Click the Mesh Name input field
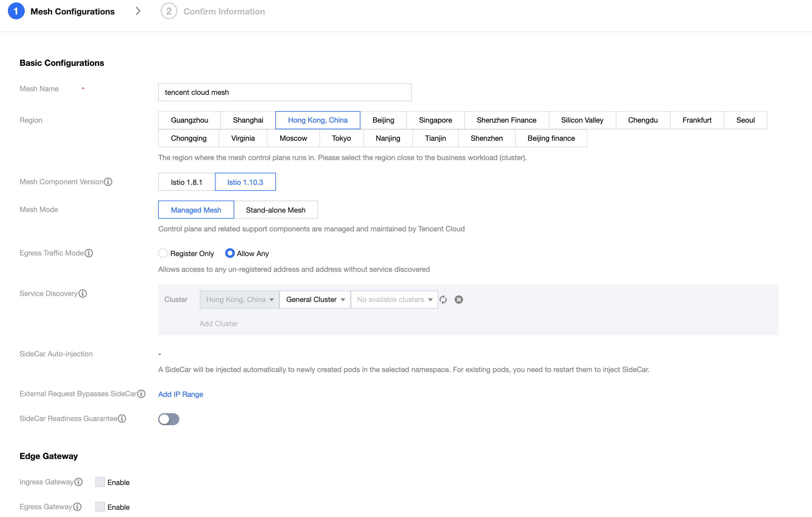812x517 pixels. (285, 92)
